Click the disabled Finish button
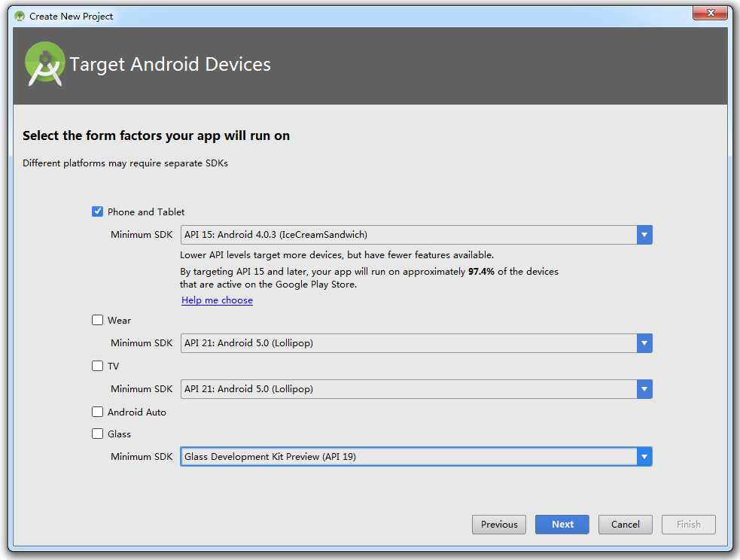The image size is (740, 560). [689, 525]
